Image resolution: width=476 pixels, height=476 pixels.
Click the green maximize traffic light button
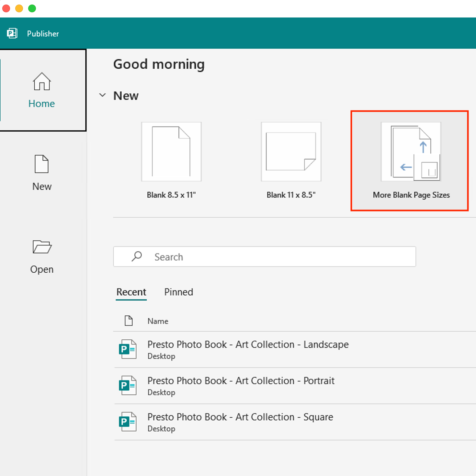pos(32,8)
